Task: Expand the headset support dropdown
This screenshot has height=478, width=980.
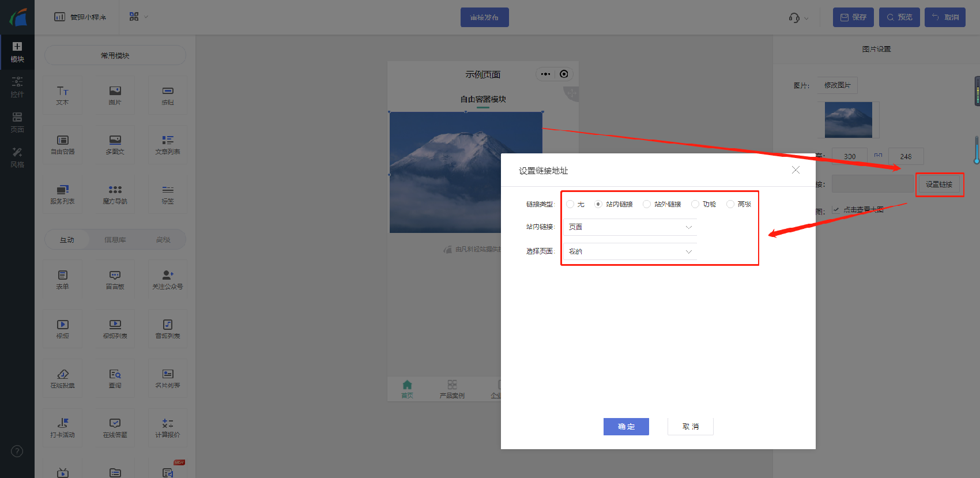Action: click(x=798, y=18)
